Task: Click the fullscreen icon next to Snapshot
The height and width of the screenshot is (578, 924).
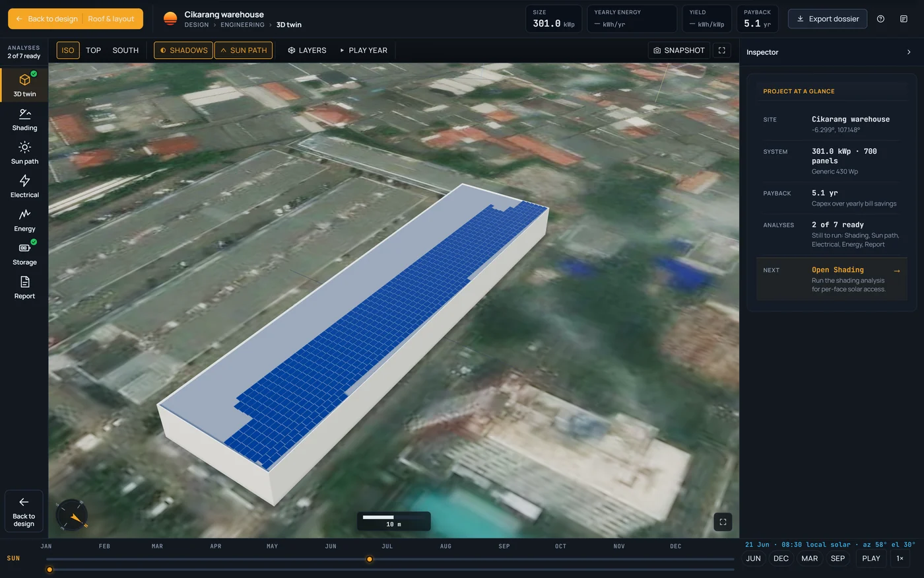Action: point(722,50)
